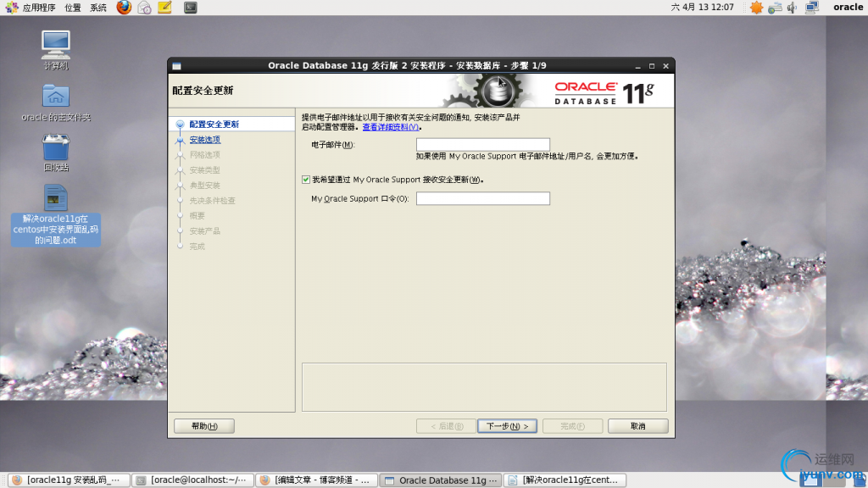868x488 pixels.
Task: Click the 完成 button at bottom
Action: click(x=572, y=426)
